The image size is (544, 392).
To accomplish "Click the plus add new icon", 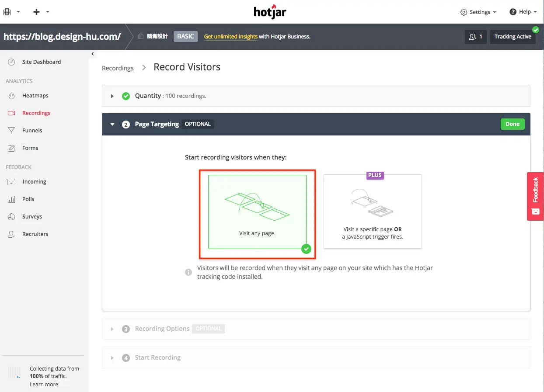I will [x=37, y=12].
